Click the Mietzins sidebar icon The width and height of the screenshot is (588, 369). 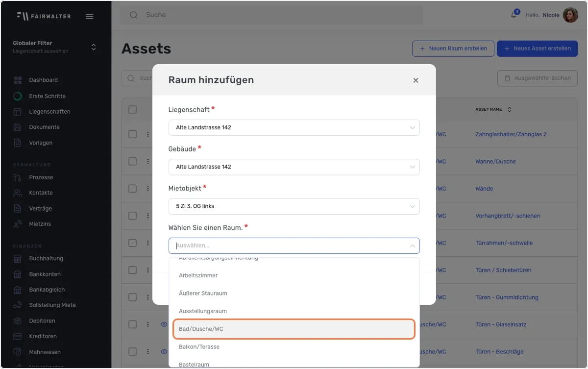18,224
